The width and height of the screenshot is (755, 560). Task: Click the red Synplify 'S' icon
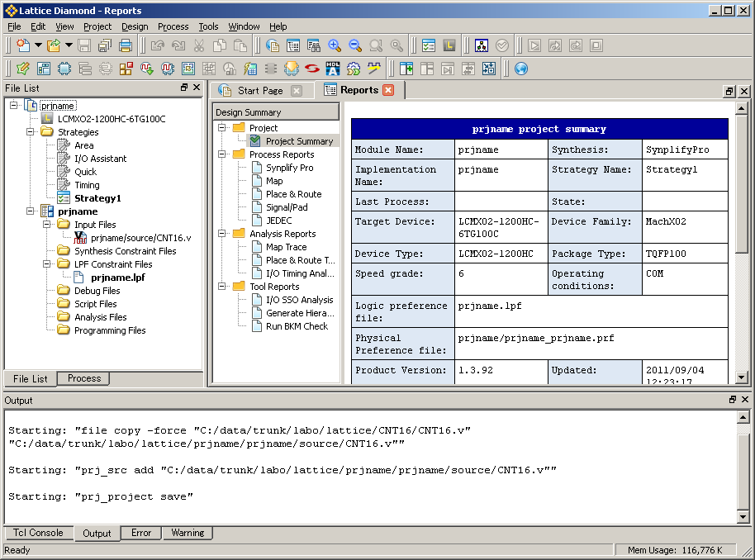pyautogui.click(x=312, y=69)
